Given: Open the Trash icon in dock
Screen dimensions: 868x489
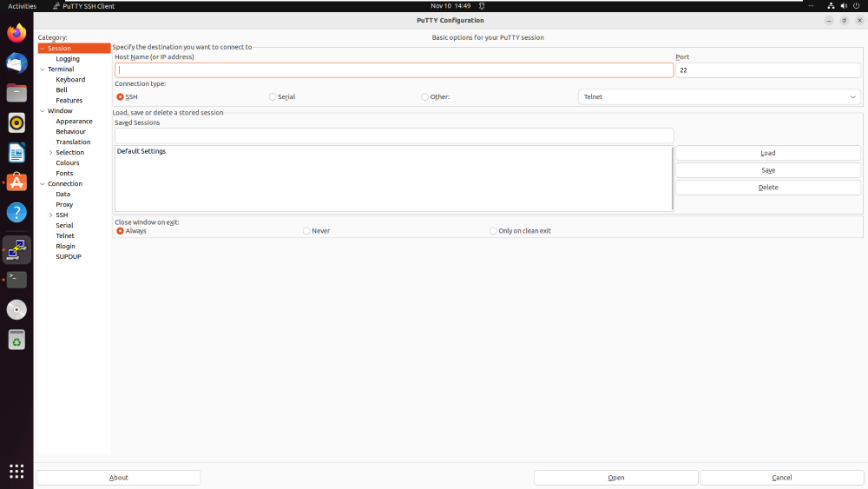Looking at the screenshot, I should (x=16, y=340).
